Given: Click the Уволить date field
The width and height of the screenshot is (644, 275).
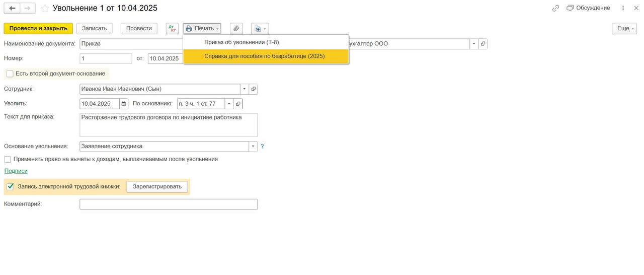Looking at the screenshot, I should click(x=100, y=104).
